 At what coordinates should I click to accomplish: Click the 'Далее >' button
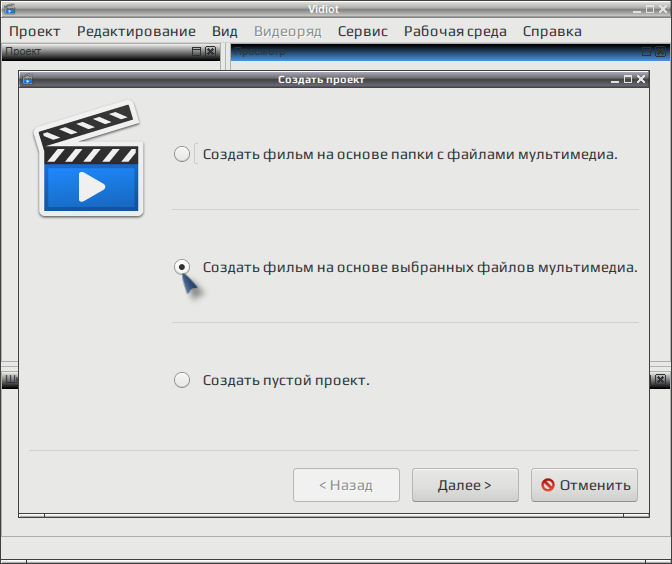click(x=465, y=485)
